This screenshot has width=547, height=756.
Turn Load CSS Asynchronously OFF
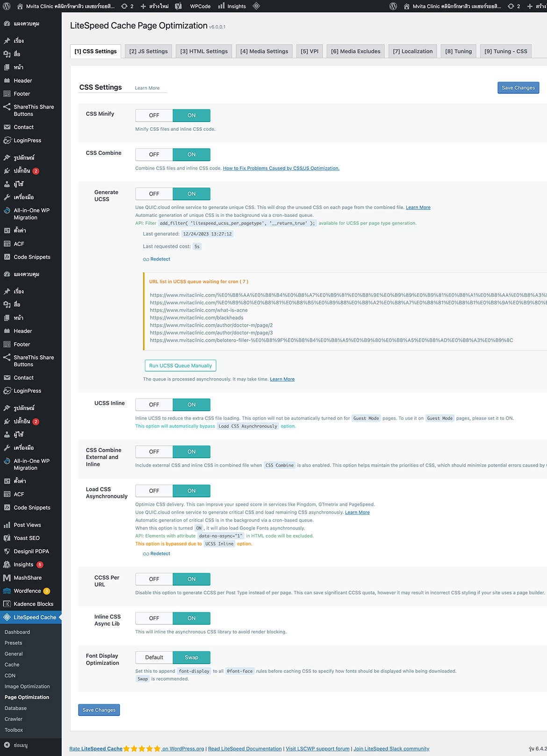154,491
